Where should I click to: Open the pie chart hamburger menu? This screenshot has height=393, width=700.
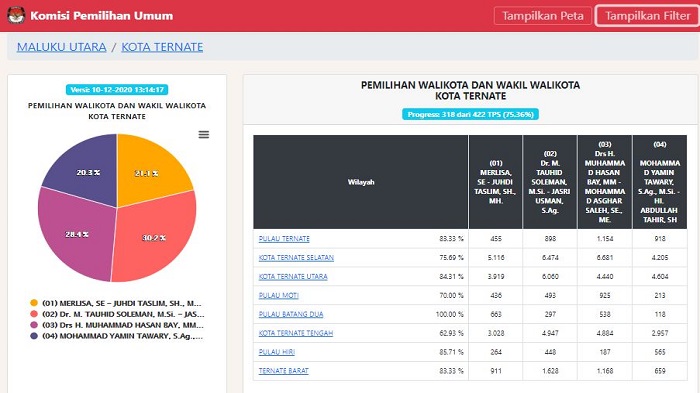click(204, 134)
